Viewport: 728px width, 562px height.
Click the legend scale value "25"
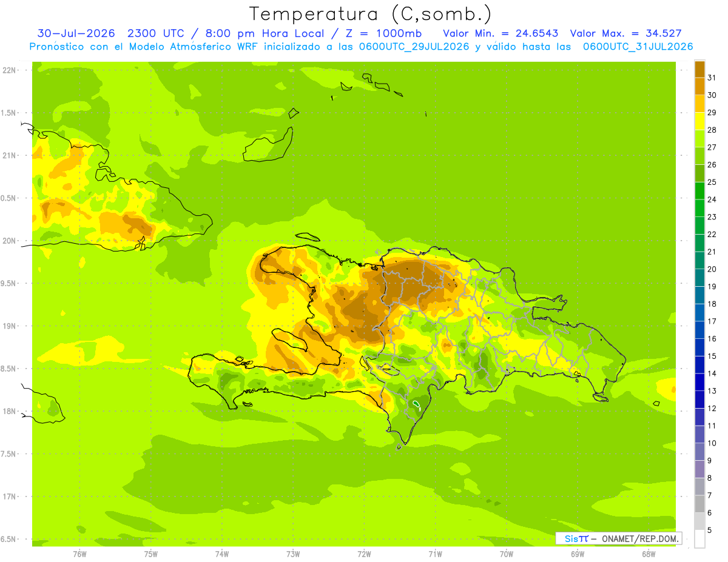pos(712,182)
